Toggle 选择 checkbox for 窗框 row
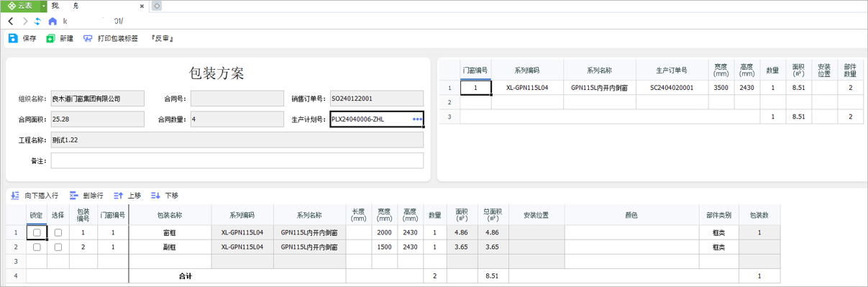 tap(58, 232)
